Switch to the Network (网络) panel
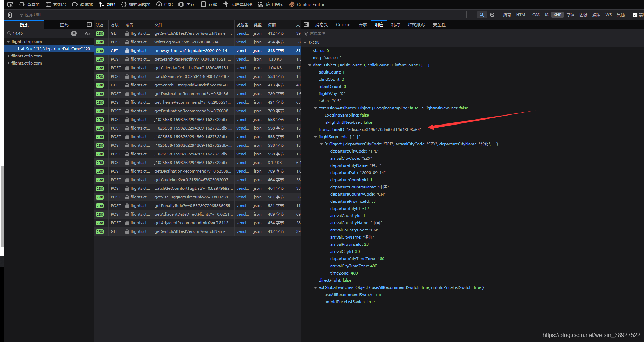This screenshot has height=342, width=644. click(107, 4)
